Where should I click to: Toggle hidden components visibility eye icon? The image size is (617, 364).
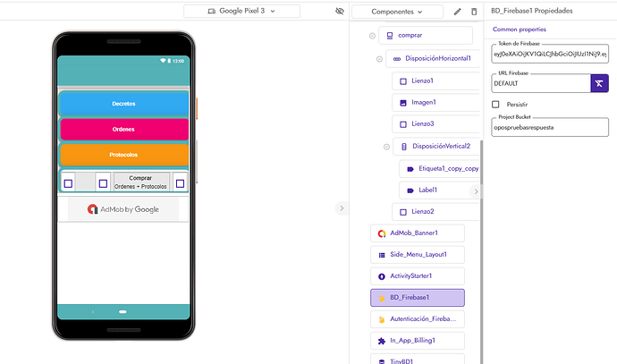[340, 11]
